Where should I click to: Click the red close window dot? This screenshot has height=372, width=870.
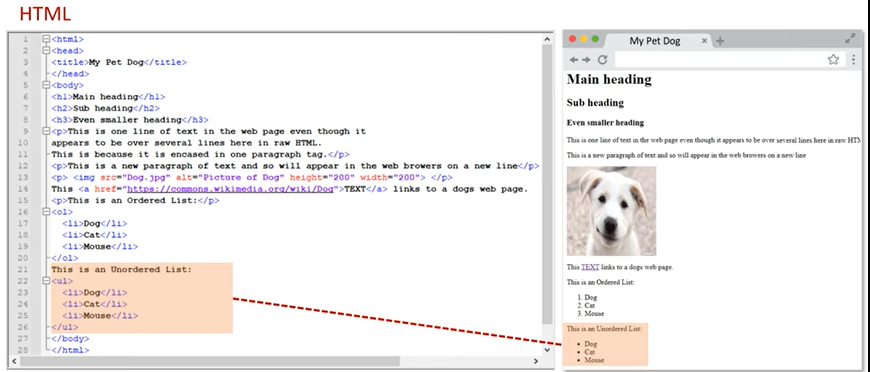[573, 39]
